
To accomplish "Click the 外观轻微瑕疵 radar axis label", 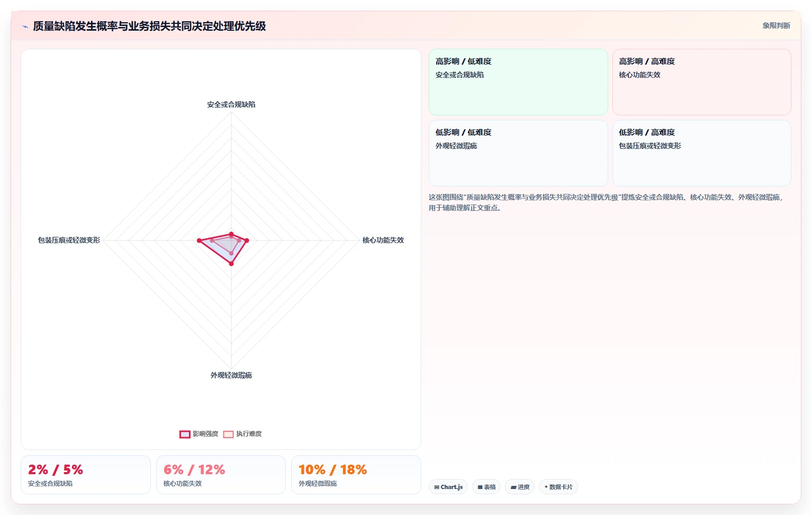I will (x=231, y=375).
